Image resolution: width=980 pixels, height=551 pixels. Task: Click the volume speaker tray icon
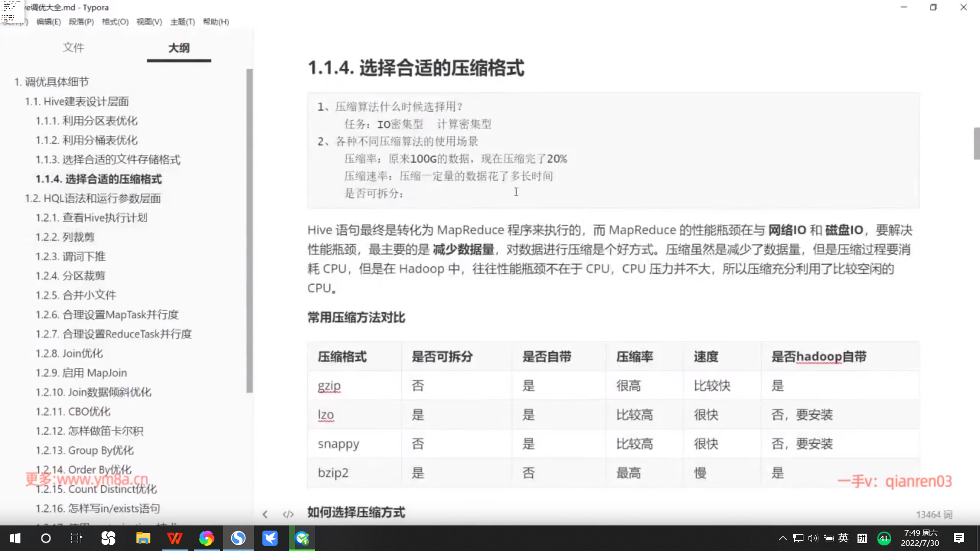(x=813, y=538)
